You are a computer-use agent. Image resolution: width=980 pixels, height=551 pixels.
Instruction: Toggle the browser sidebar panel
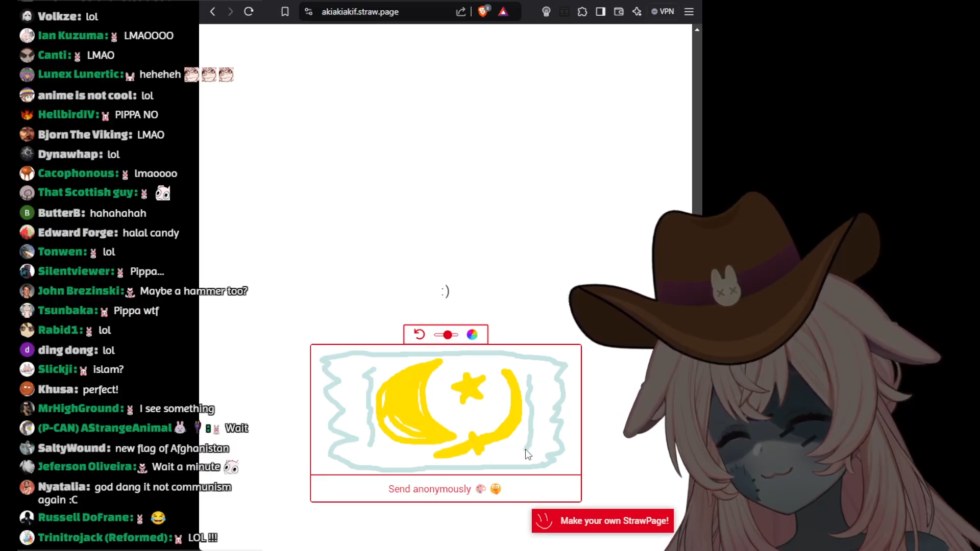click(x=600, y=11)
